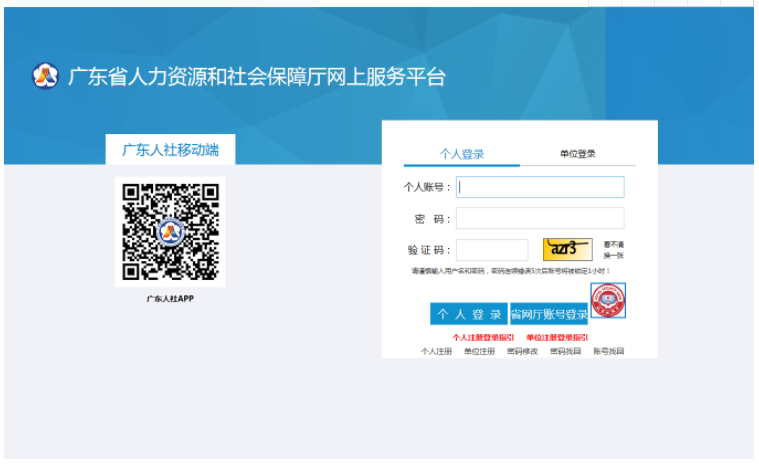
Task: Click the platform logo emblem in the header
Action: point(46,76)
